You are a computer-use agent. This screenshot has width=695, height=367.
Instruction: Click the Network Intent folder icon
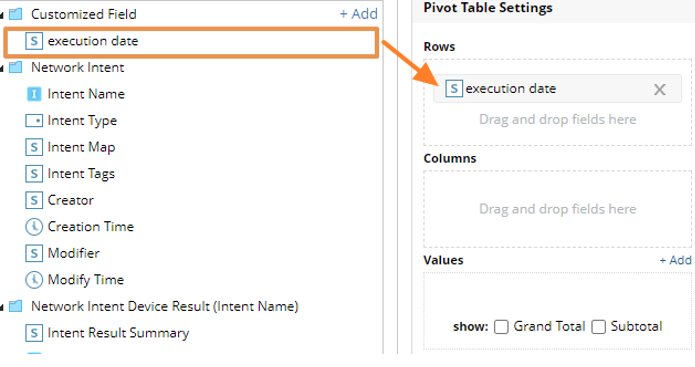pos(16,67)
